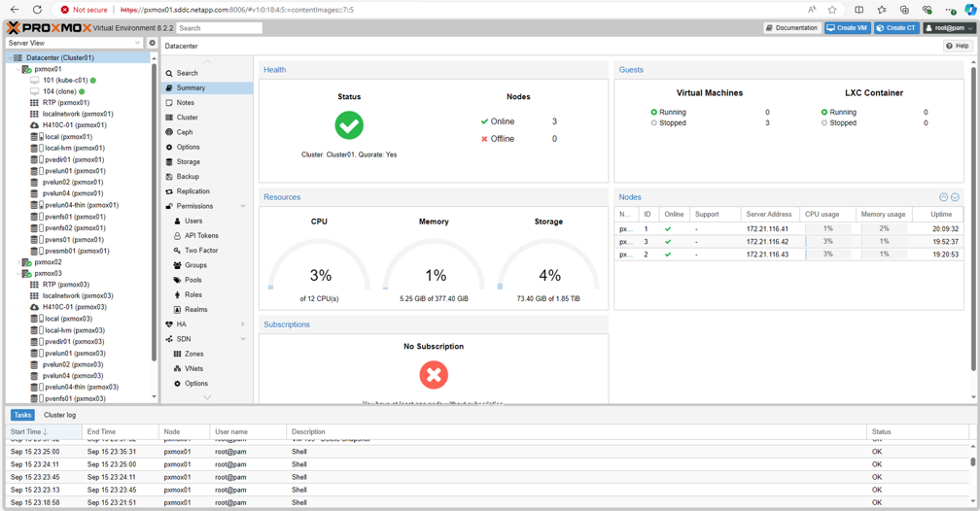Open Replication settings in the sidebar
Viewport: 980px width, 511px height.
pyautogui.click(x=192, y=191)
